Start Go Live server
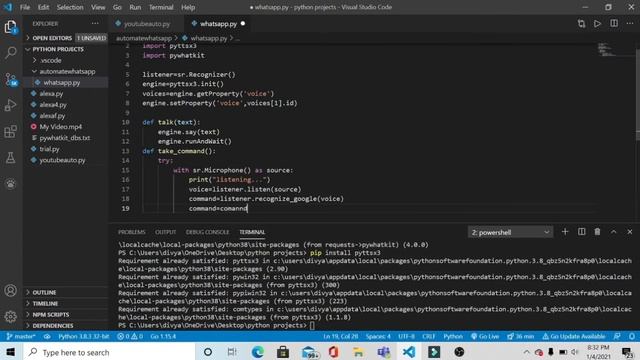Viewport: 640px width, 360px height. coord(485,336)
